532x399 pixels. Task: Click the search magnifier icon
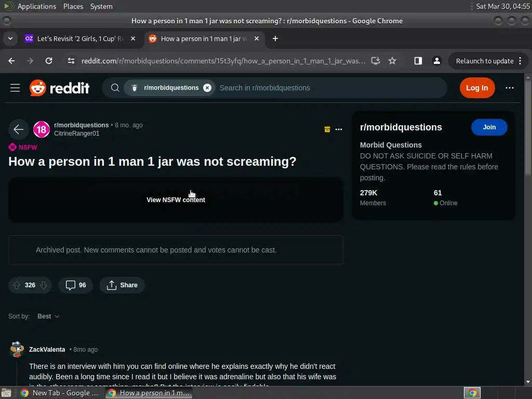(x=115, y=88)
